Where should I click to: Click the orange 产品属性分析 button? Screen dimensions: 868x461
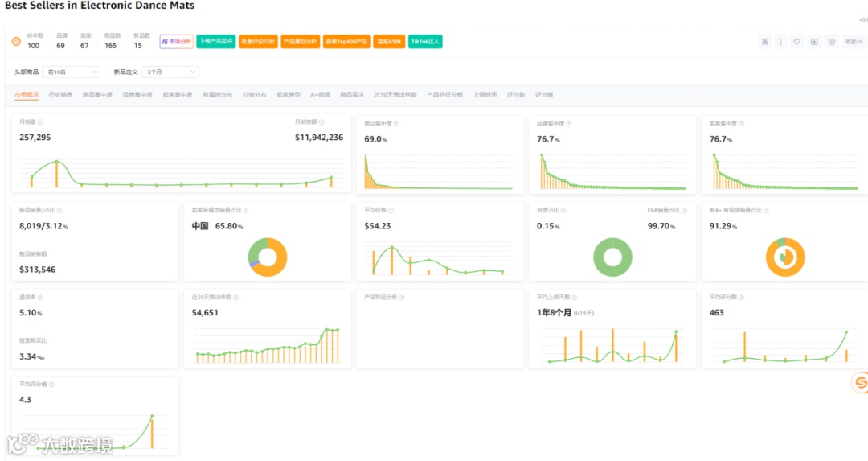point(300,42)
